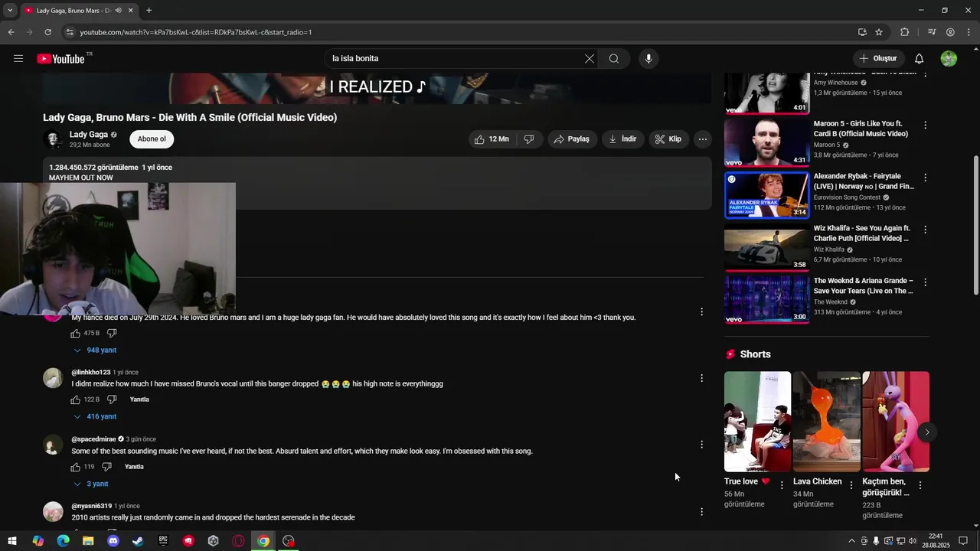Open the Windows Start menu
The height and width of the screenshot is (551, 980).
pos(12,541)
